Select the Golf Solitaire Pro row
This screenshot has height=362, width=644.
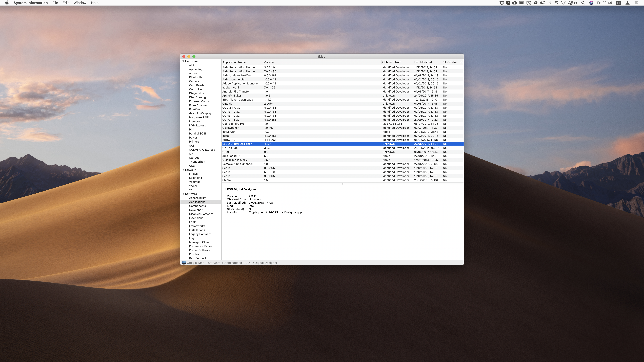[x=343, y=124]
